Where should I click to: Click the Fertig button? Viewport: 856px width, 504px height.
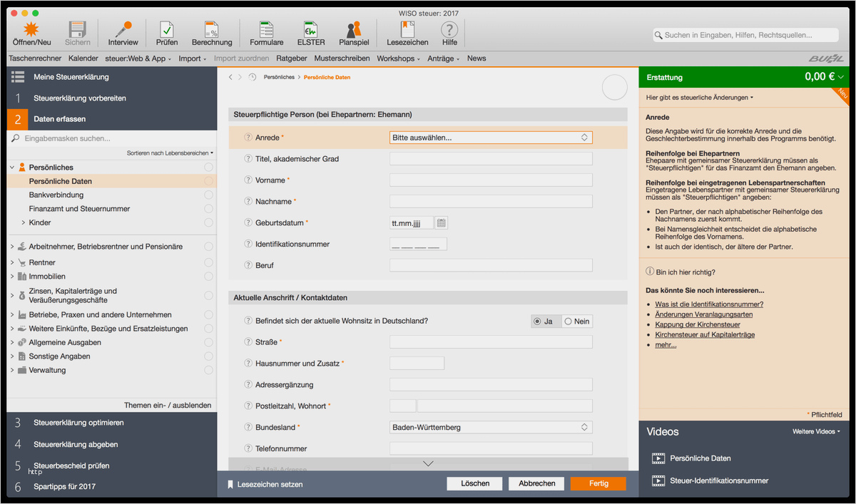(x=598, y=483)
